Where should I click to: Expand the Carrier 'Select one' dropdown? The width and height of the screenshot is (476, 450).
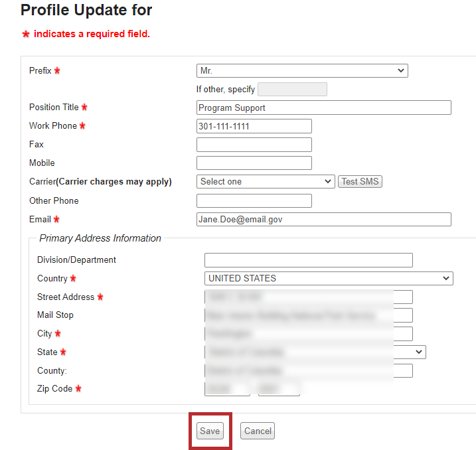click(266, 181)
